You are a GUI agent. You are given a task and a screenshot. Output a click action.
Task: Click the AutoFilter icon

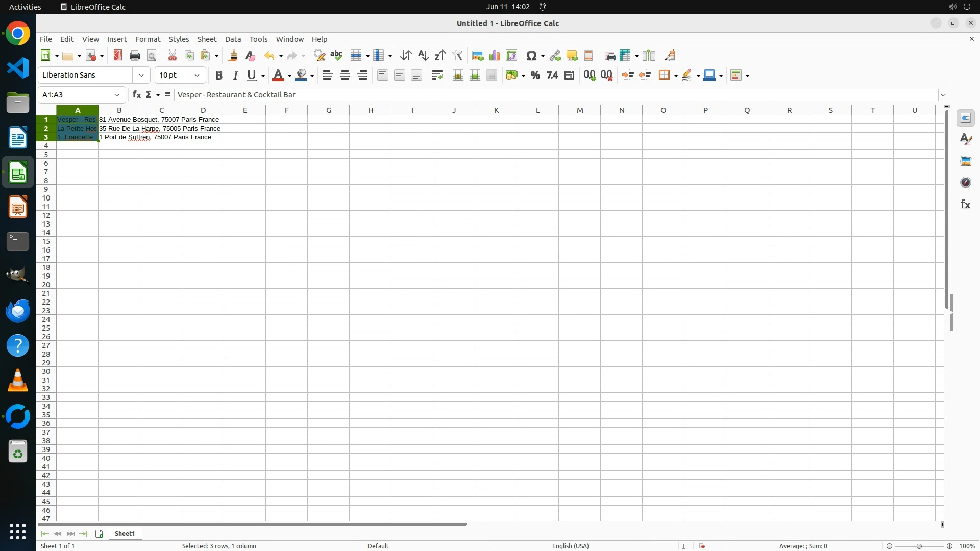pos(457,56)
